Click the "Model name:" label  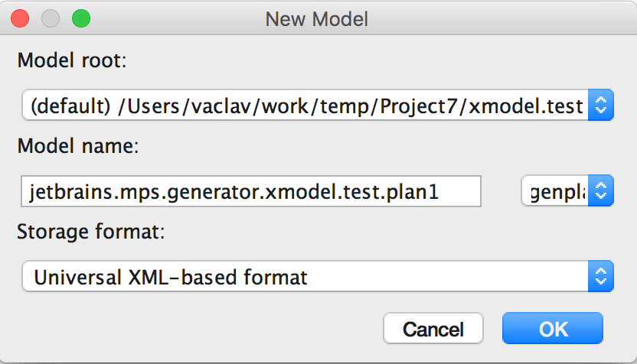(x=77, y=147)
